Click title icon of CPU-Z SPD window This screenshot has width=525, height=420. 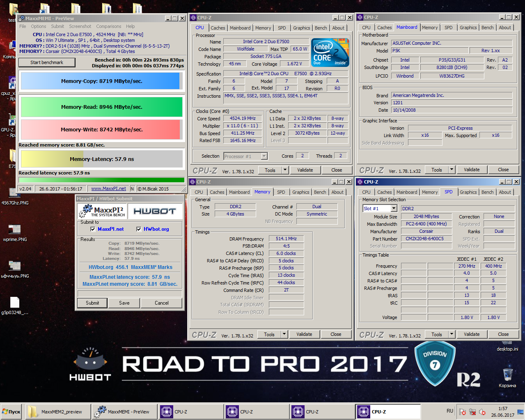point(360,182)
